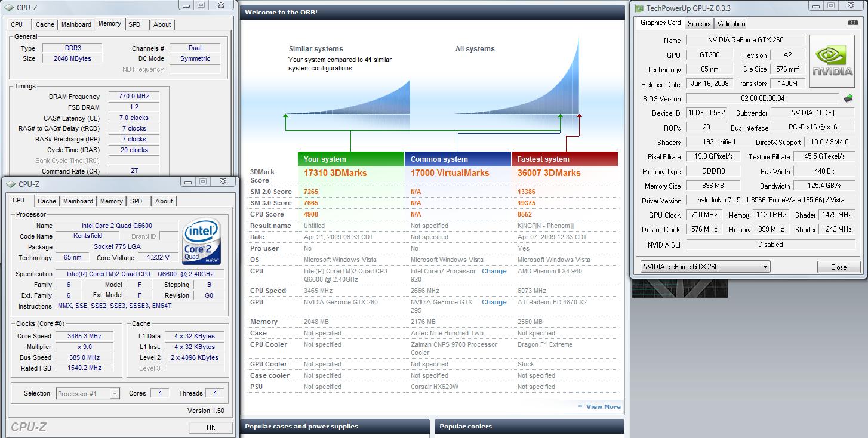Click GPU Clock 710 MHz value
The width and height of the screenshot is (868, 438).
pos(705,215)
